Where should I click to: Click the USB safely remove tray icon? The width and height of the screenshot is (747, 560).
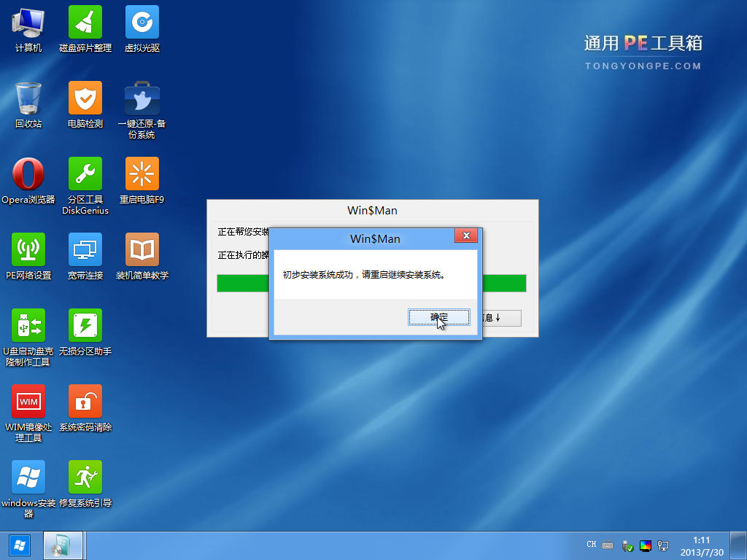click(627, 545)
